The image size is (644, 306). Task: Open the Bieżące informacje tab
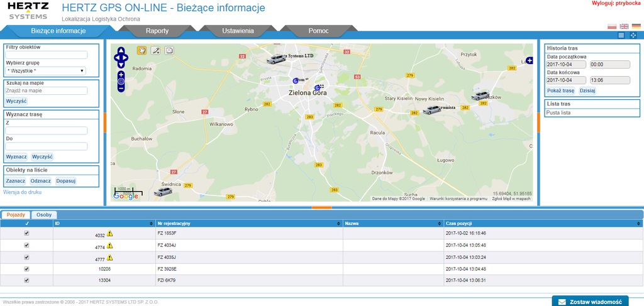(x=58, y=31)
